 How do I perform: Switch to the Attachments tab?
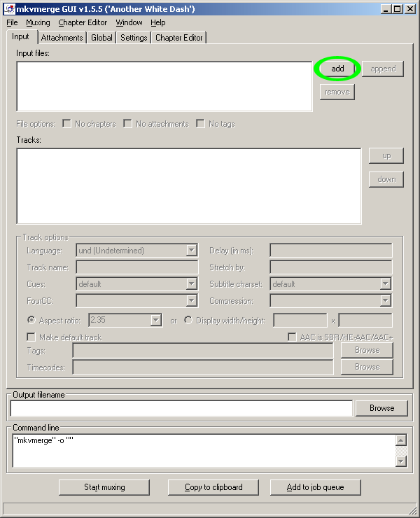click(x=62, y=38)
